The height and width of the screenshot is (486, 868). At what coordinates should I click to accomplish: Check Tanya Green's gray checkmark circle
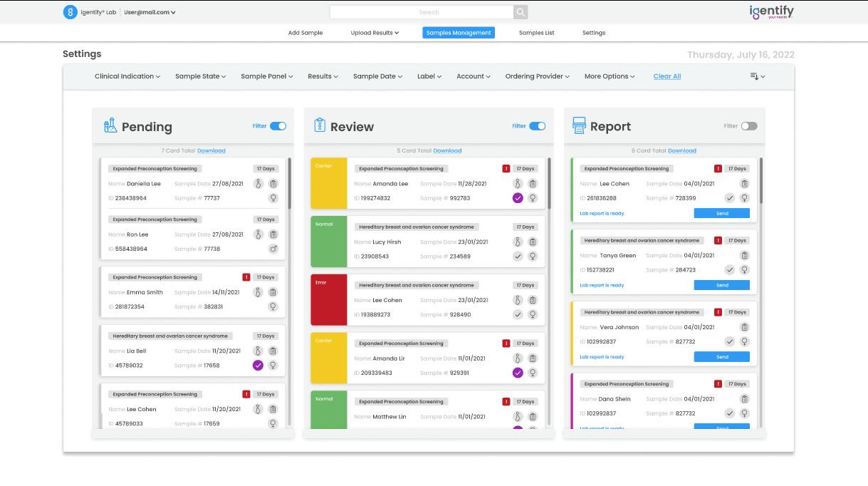(730, 270)
